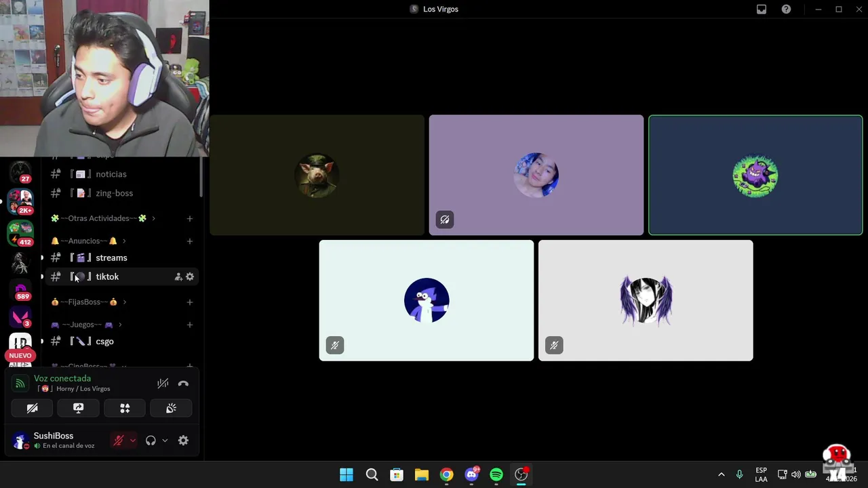Viewport: 868px width, 488px height.
Task: Focus the Gengar avatar speaking tile
Action: [x=755, y=176]
